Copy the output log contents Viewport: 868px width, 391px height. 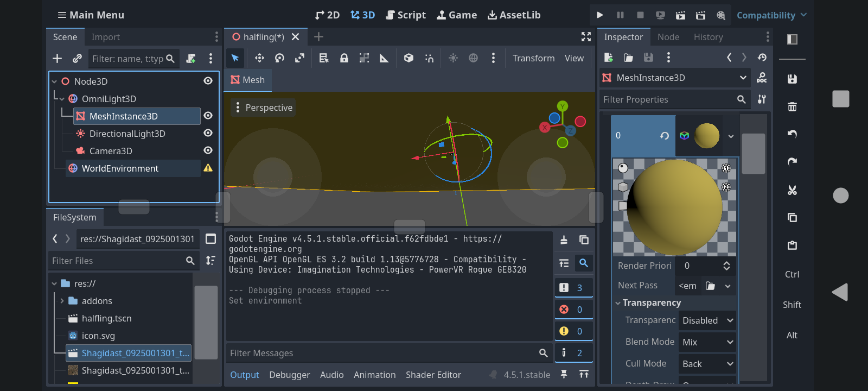coord(584,240)
